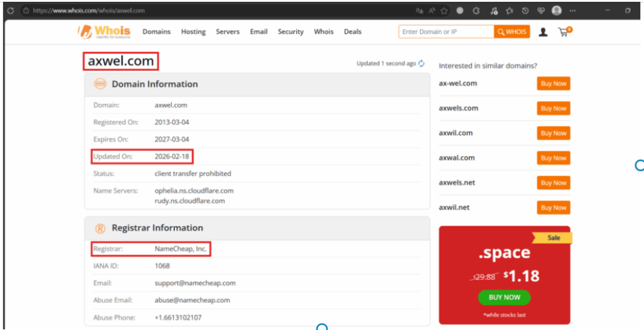Viewport: 644px width, 330px height.
Task: Buy Now for axwal.com
Action: tap(553, 158)
